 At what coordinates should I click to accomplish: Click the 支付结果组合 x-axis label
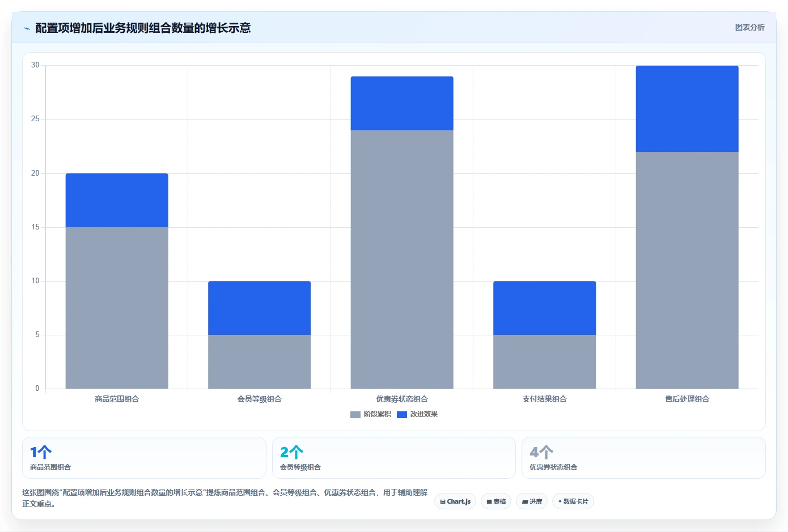coord(545,399)
